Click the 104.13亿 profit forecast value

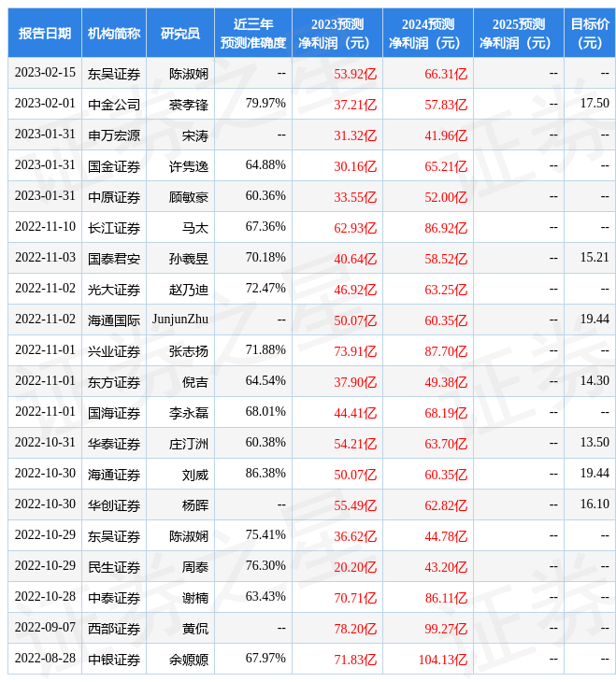coord(442,660)
